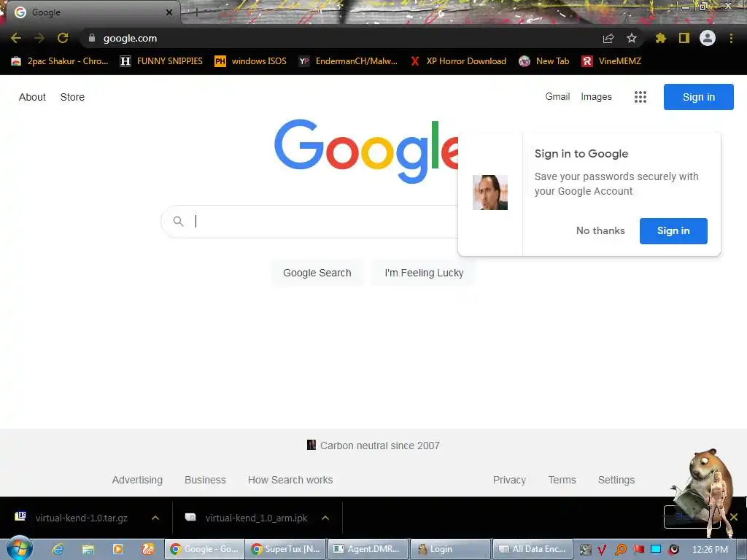
Task: Open the downloaded virtual-kend-1.0.tar.gz file
Action: tap(72, 518)
